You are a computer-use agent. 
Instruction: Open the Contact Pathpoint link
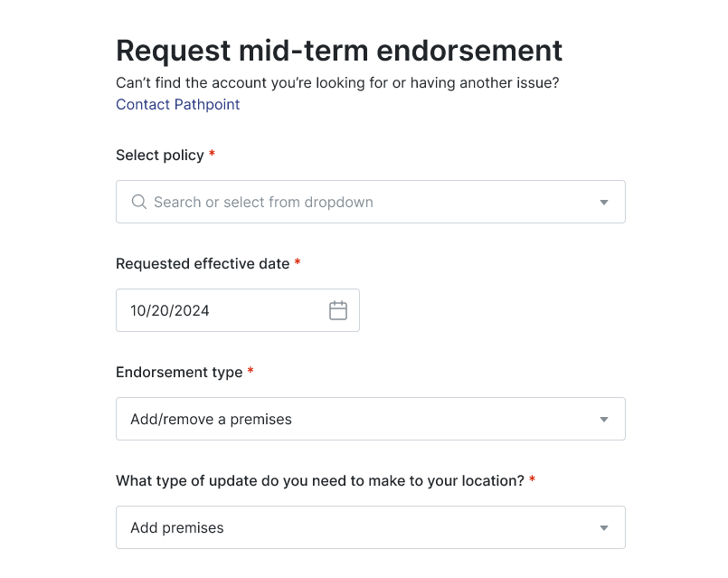click(x=178, y=104)
